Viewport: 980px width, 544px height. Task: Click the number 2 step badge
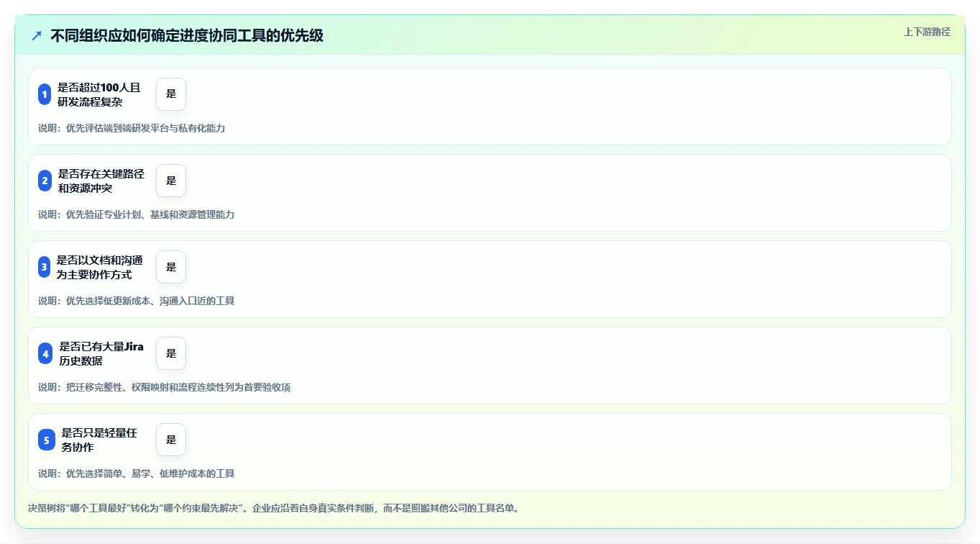coord(45,181)
